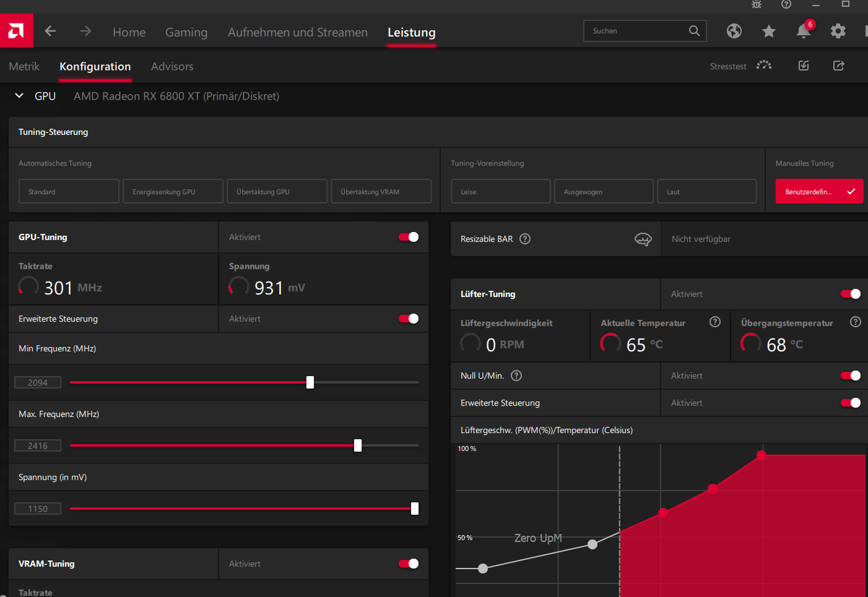Click the AMD logo icon
The height and width of the screenshot is (597, 868).
coord(16,30)
